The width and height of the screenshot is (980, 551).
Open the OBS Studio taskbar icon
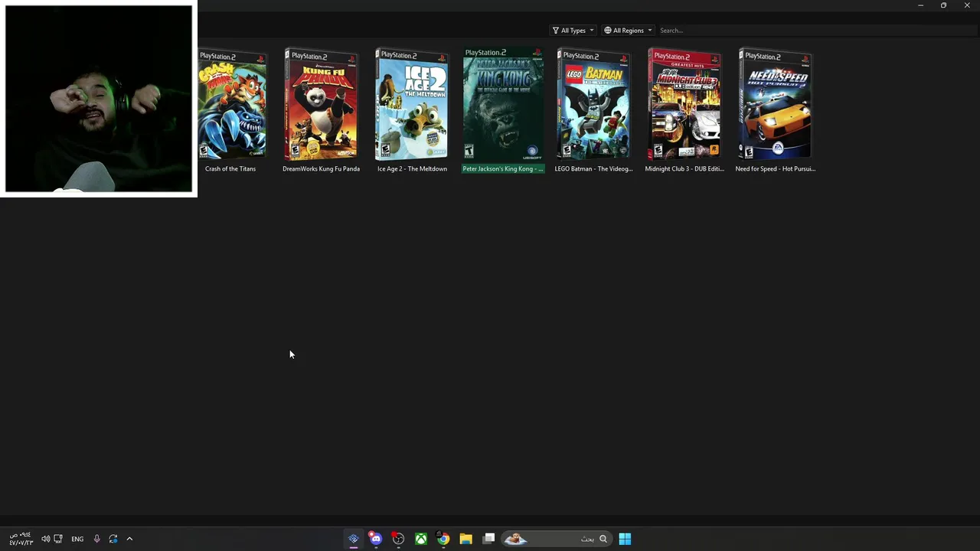[398, 539]
